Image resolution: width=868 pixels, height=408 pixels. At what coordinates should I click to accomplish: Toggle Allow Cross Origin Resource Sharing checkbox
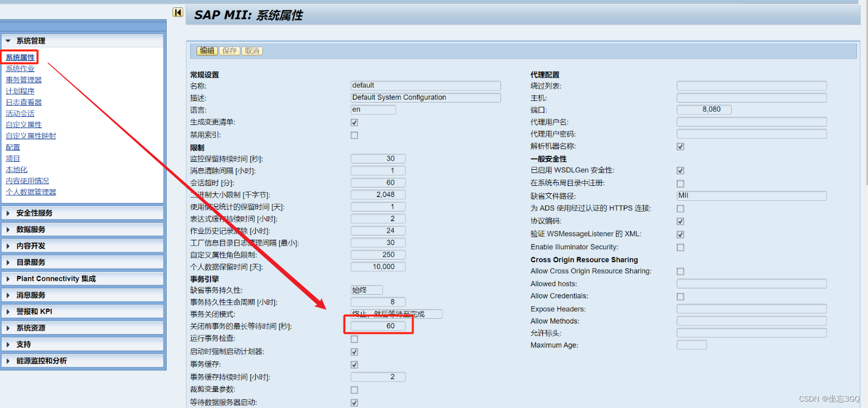pos(681,271)
